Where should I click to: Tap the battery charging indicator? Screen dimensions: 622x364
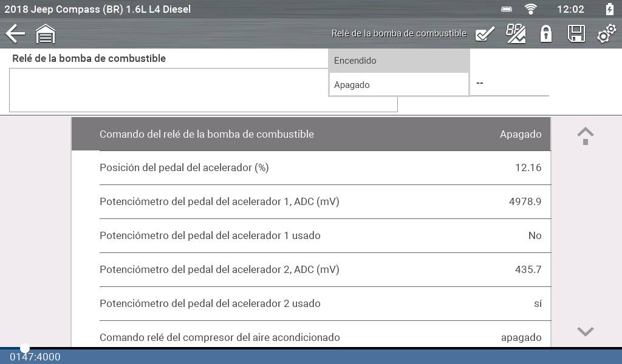(x=609, y=9)
